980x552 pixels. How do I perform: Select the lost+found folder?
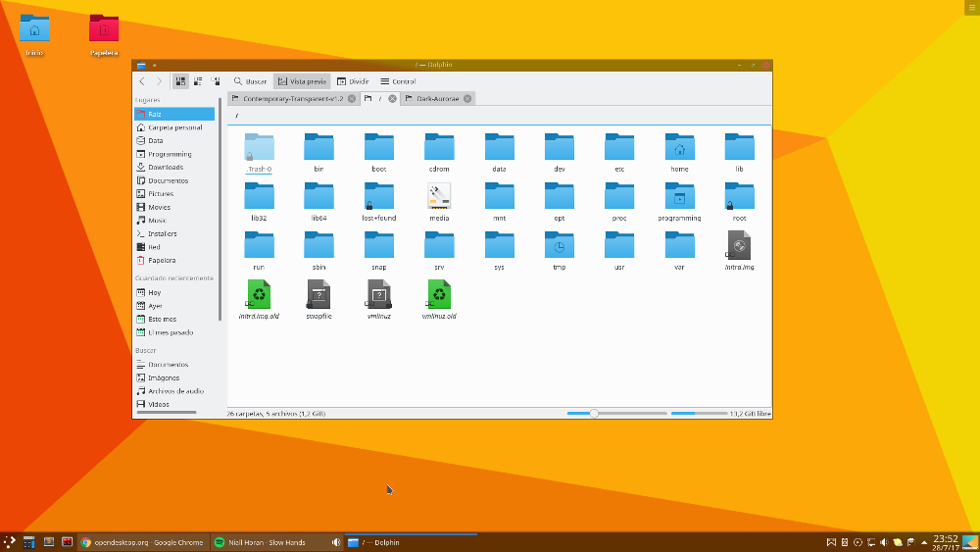pyautogui.click(x=378, y=201)
